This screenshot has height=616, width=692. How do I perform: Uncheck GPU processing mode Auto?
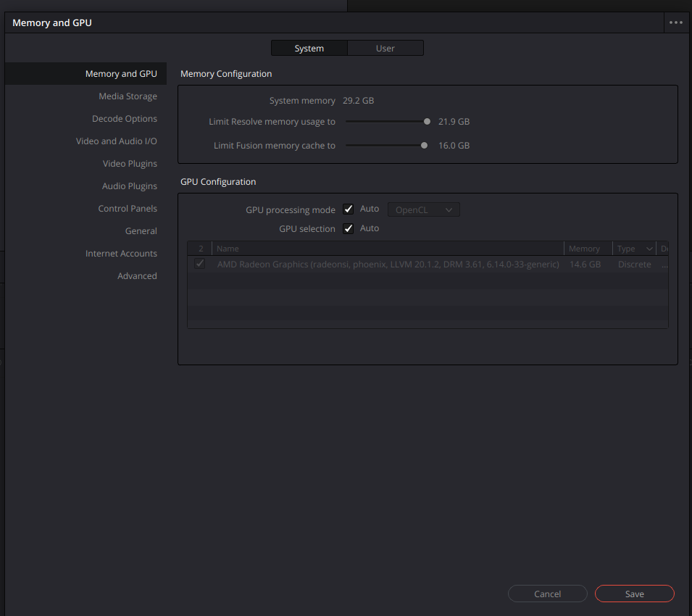click(x=349, y=209)
